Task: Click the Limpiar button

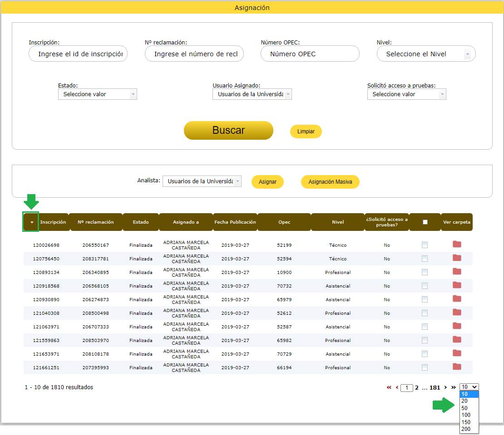Action: click(306, 132)
